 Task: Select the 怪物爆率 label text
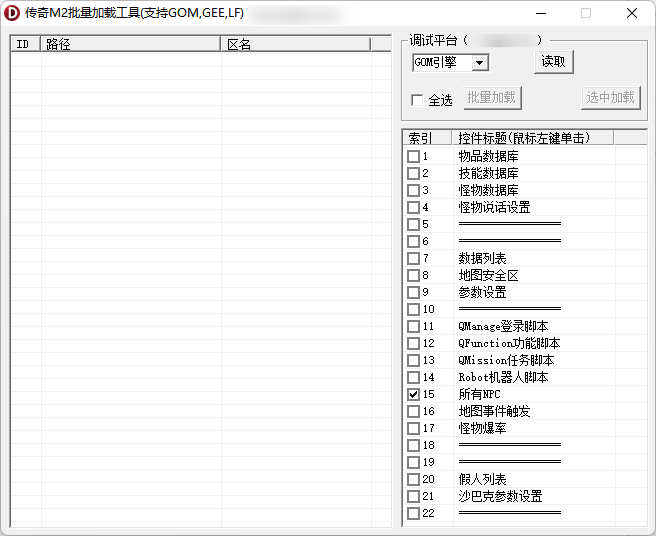482,428
